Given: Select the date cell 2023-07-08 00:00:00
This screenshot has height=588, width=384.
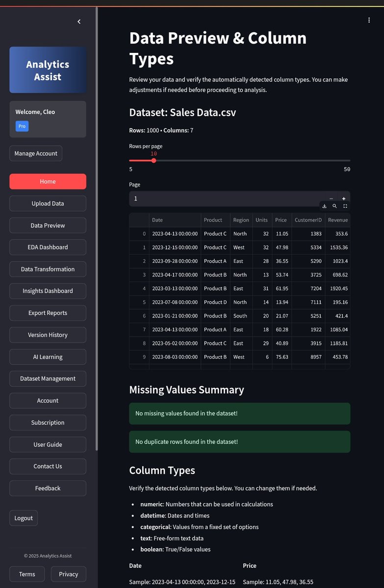Looking at the screenshot, I should click(x=175, y=302).
